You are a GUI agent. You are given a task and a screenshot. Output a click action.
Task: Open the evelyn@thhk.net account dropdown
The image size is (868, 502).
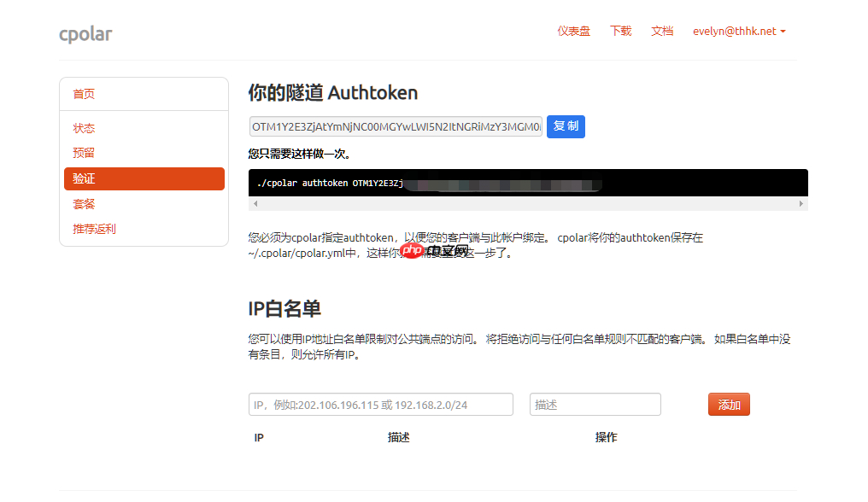(x=738, y=31)
